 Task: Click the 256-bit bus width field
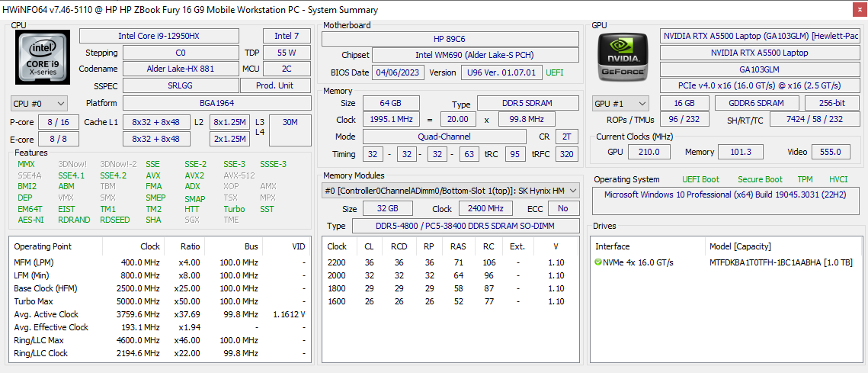pyautogui.click(x=832, y=103)
